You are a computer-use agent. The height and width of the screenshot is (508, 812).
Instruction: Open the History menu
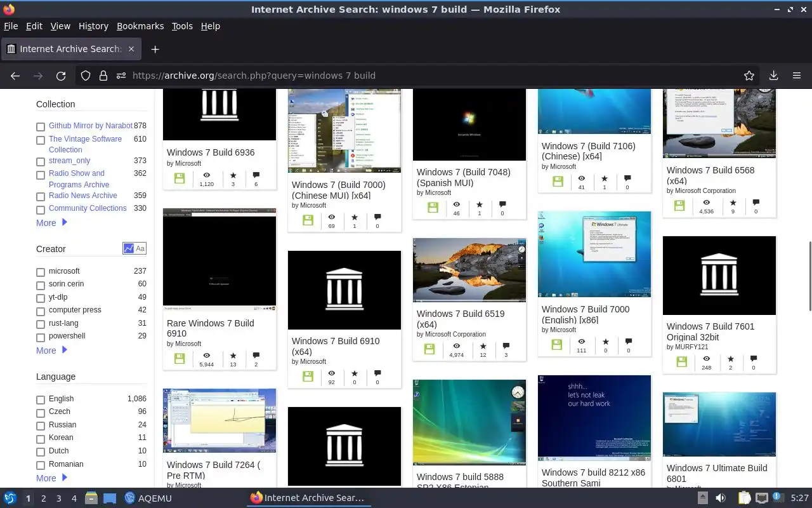tap(93, 26)
